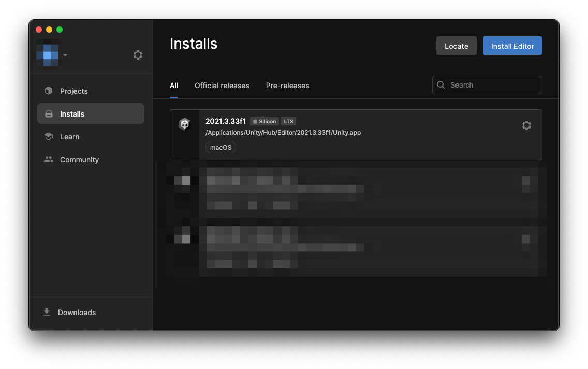This screenshot has height=369, width=588.
Task: Click the Projects cube icon
Action: 48,91
